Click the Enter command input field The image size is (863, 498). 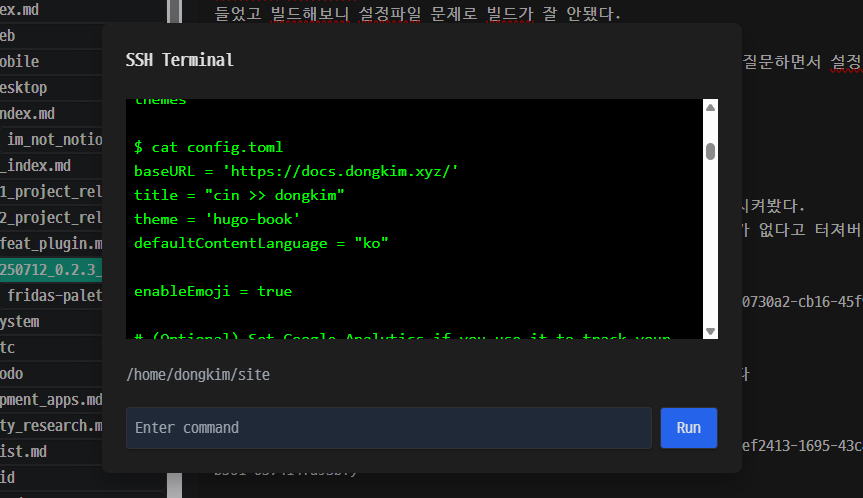click(389, 428)
